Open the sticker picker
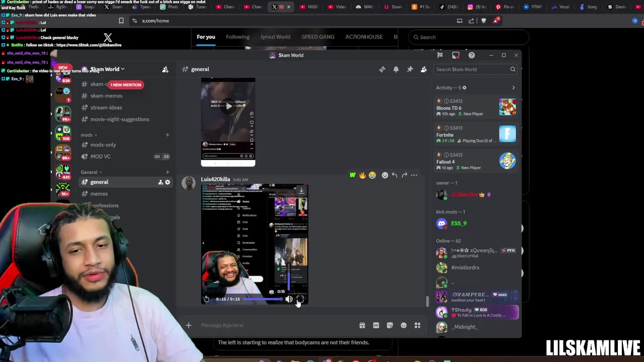644x362 pixels. coord(390,325)
